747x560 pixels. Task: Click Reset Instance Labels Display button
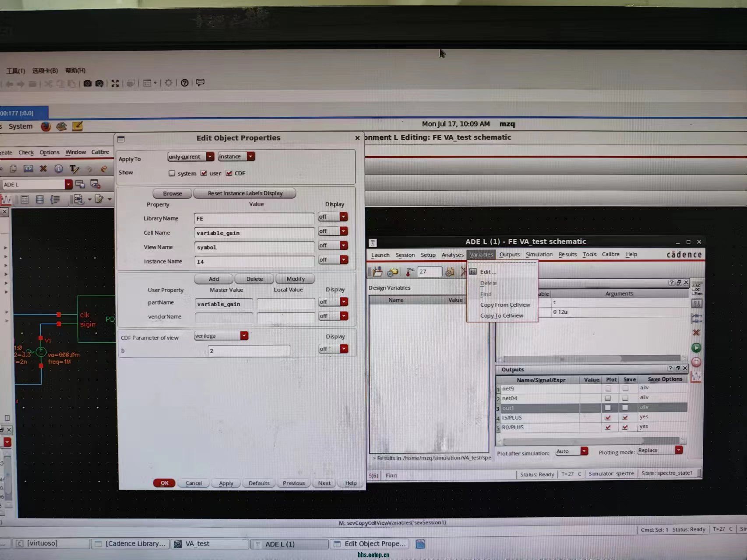tap(245, 193)
